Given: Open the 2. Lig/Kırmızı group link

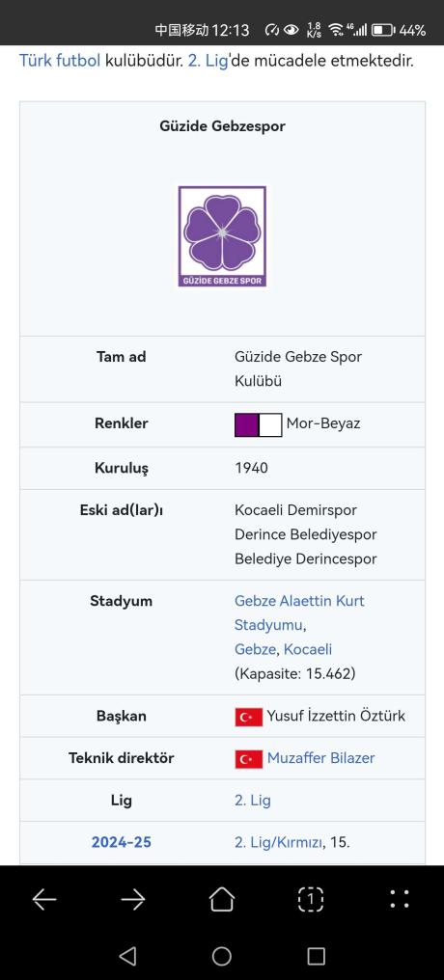Looking at the screenshot, I should [279, 842].
